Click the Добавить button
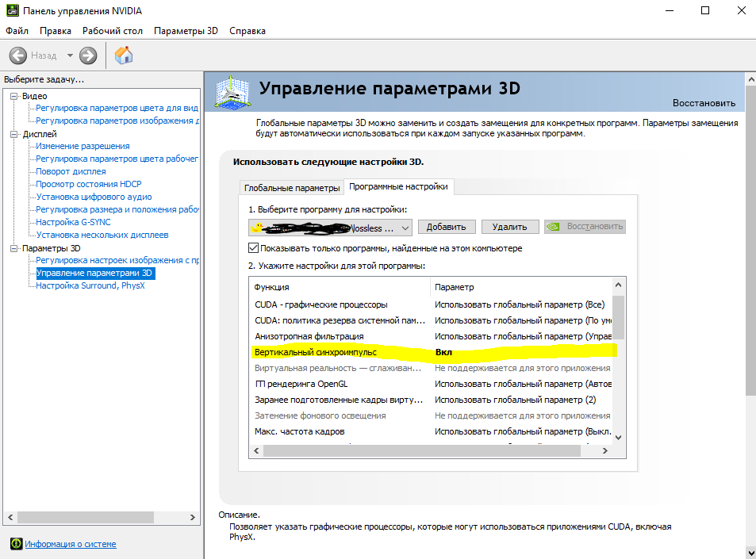The width and height of the screenshot is (756, 559). coord(447,227)
